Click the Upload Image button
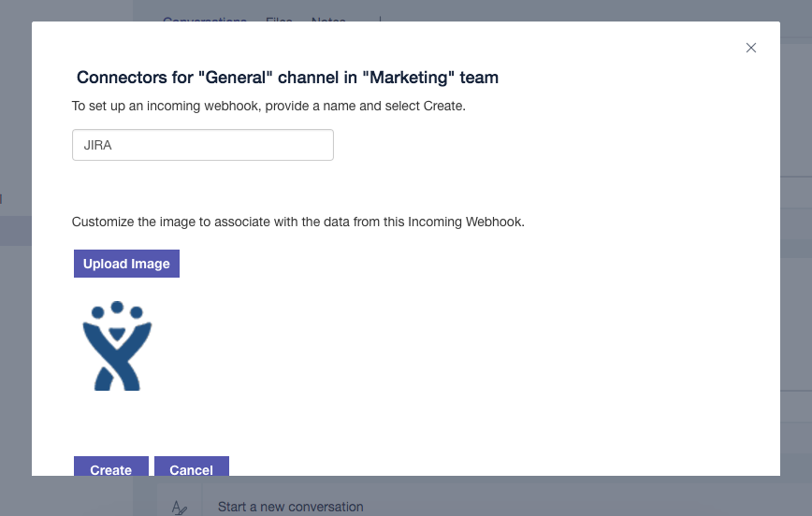The width and height of the screenshot is (812, 516). click(x=126, y=264)
